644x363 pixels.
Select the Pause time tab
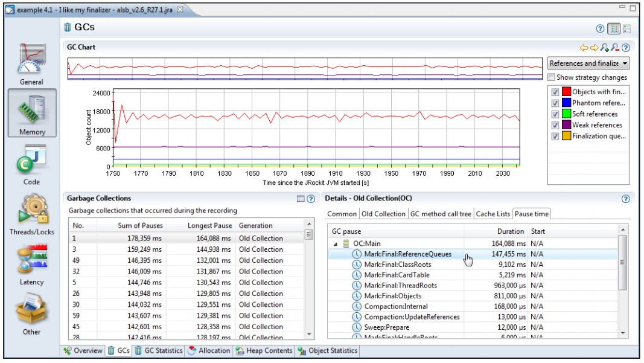tap(532, 214)
